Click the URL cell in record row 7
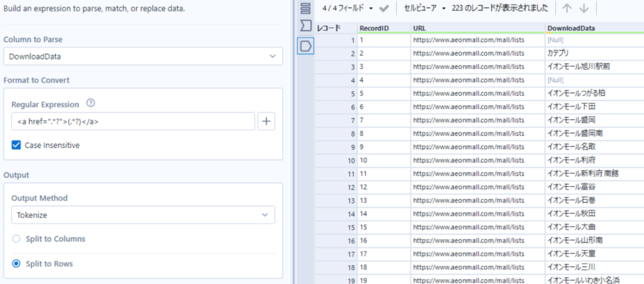644x284 pixels. [478, 120]
